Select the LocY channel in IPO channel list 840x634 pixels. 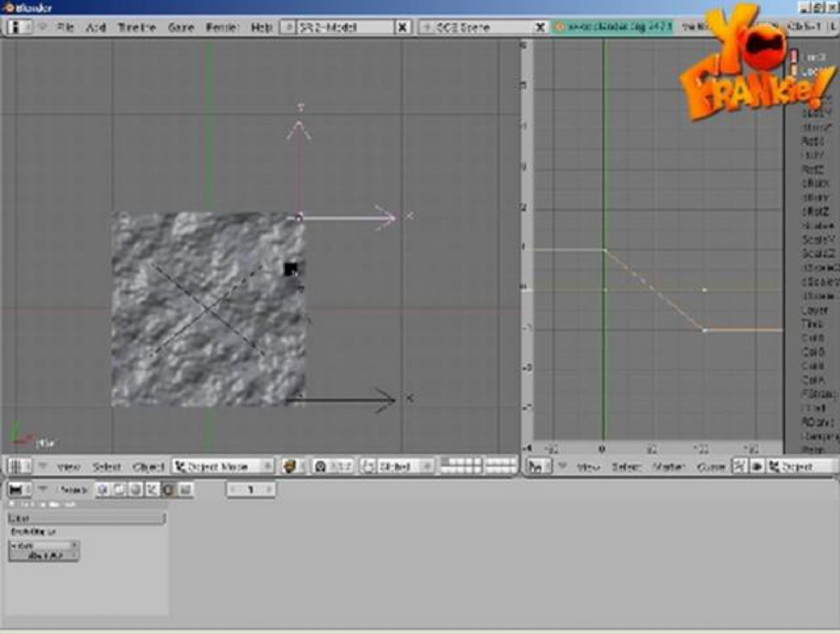coord(813,71)
